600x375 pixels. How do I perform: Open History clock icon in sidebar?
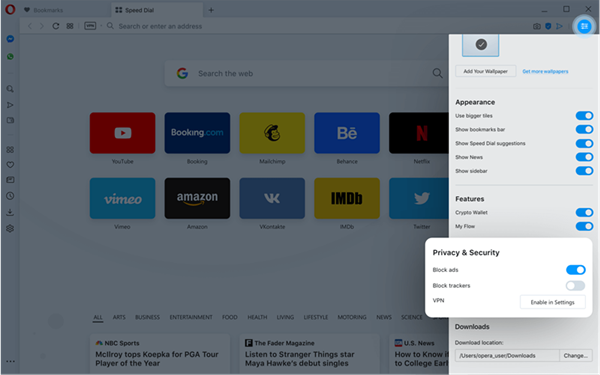pos(10,196)
